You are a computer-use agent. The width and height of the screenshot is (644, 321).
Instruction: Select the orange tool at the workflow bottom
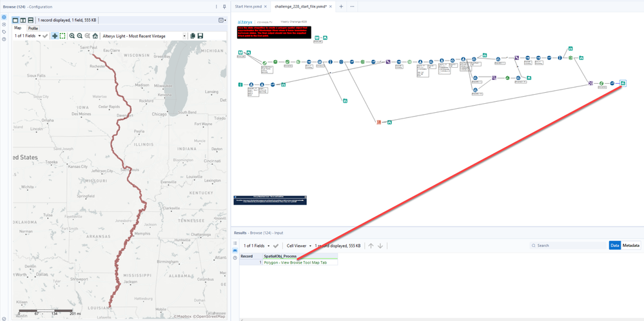point(378,122)
